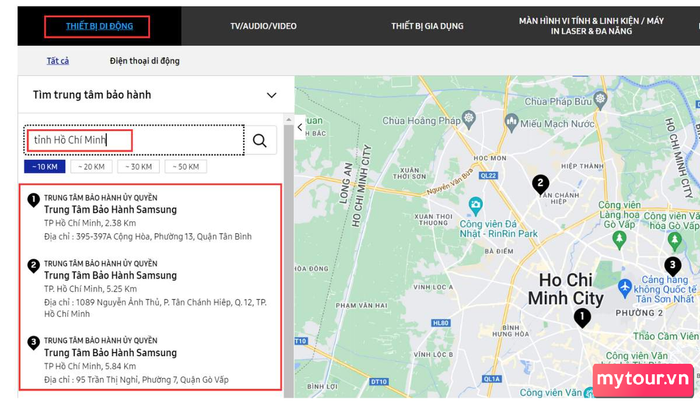This screenshot has height=405, width=700.
Task: Select Điện thoại di động sub-category
Action: click(x=145, y=61)
